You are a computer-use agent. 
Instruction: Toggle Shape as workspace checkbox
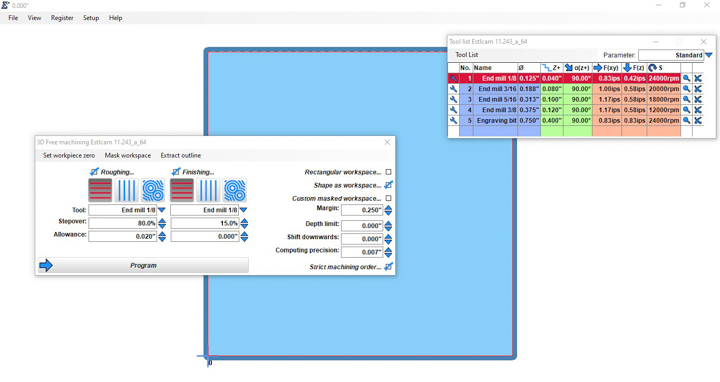click(388, 185)
